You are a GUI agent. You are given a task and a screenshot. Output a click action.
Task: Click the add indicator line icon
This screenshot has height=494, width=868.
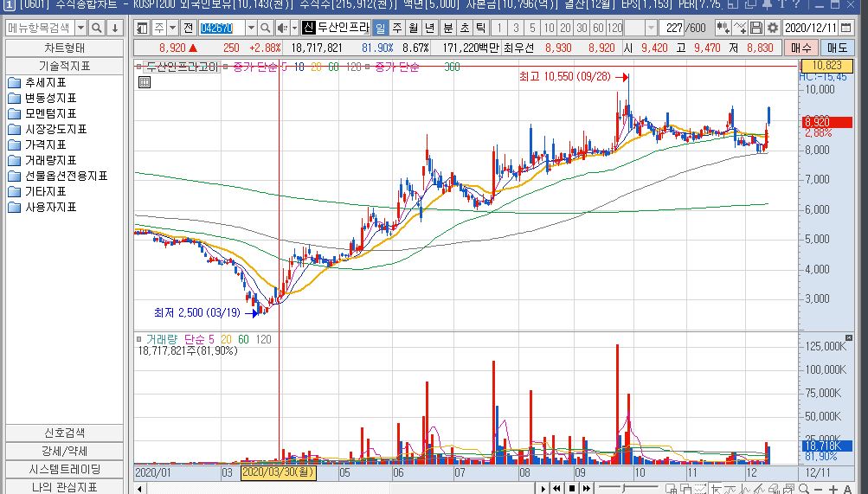pyautogui.click(x=740, y=28)
